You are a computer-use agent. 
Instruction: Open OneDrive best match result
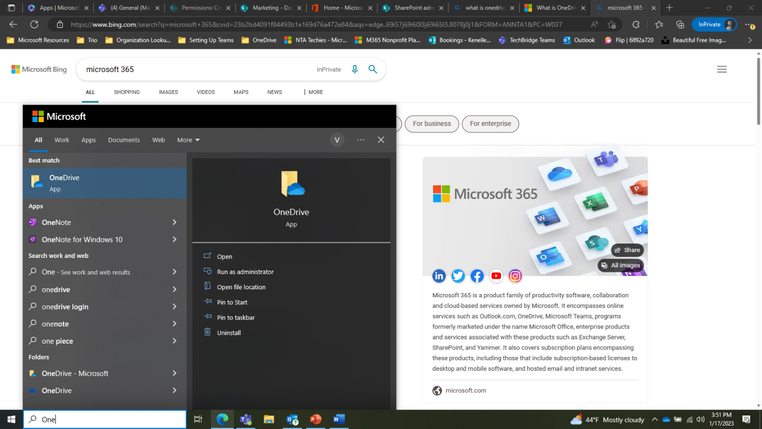coord(104,183)
